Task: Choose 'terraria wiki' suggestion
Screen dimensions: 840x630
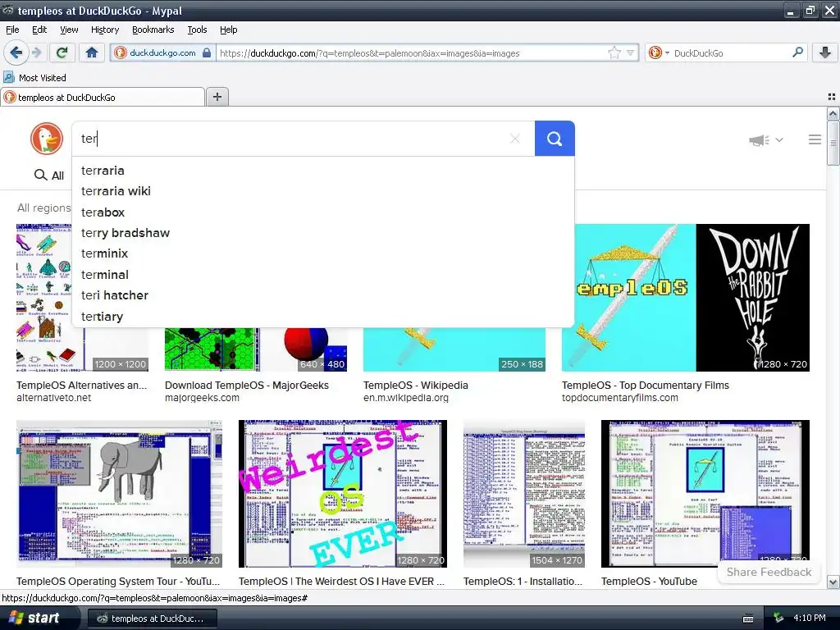Action: click(323, 191)
